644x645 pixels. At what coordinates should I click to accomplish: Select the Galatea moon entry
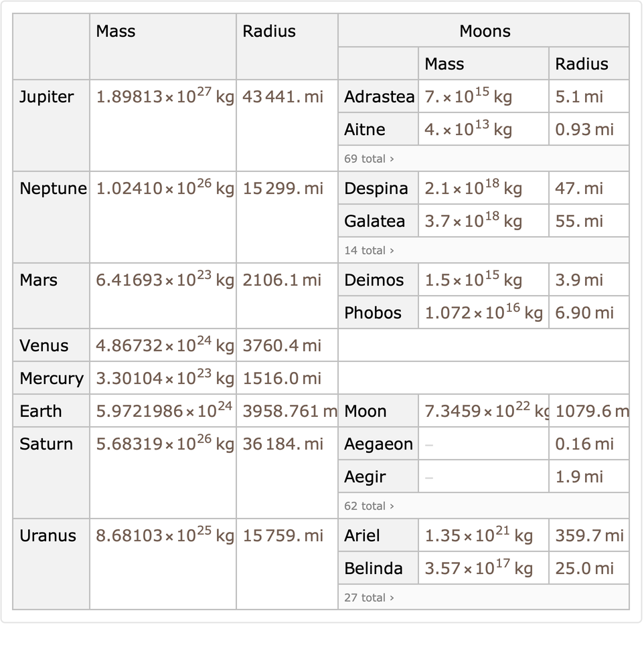coord(374,221)
